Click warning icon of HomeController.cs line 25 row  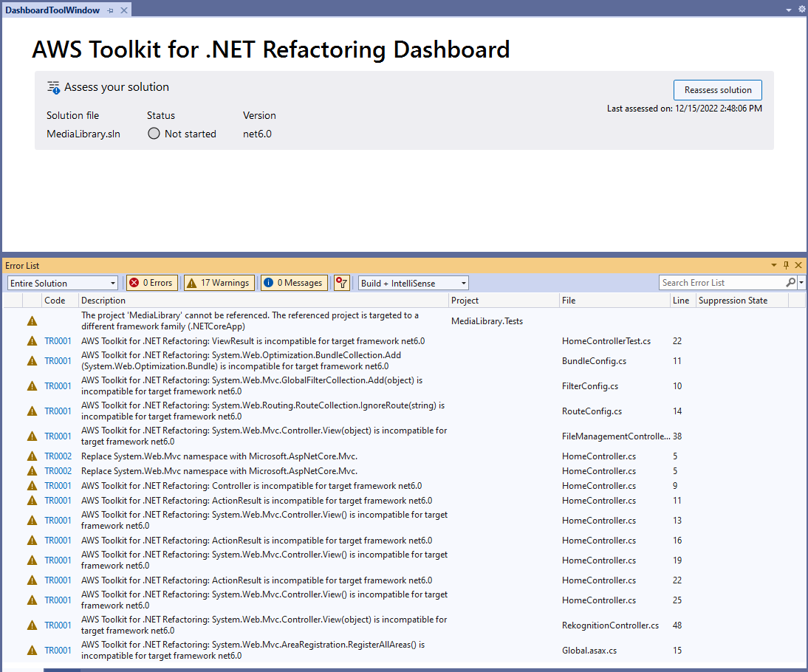point(32,600)
